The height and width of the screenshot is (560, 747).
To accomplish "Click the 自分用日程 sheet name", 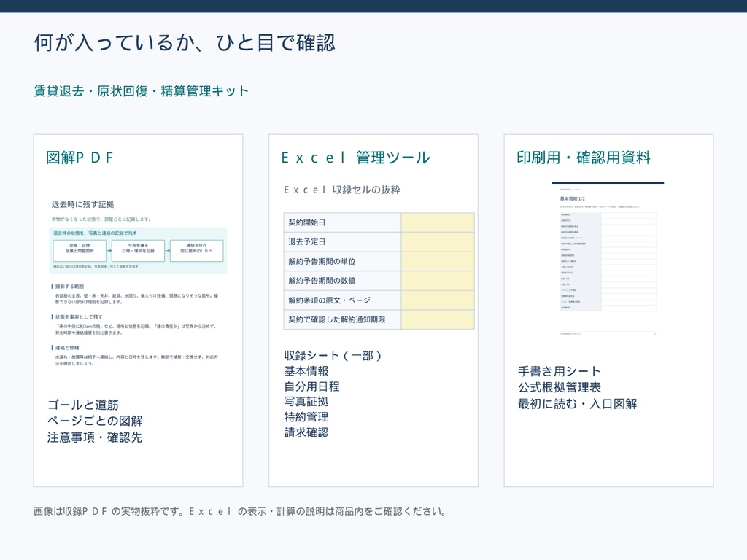I will tap(312, 386).
